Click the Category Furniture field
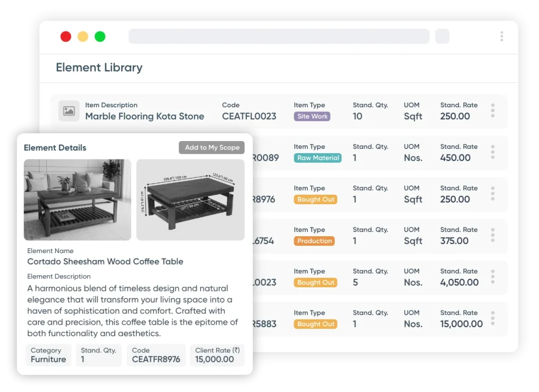539x392 pixels. click(x=48, y=355)
